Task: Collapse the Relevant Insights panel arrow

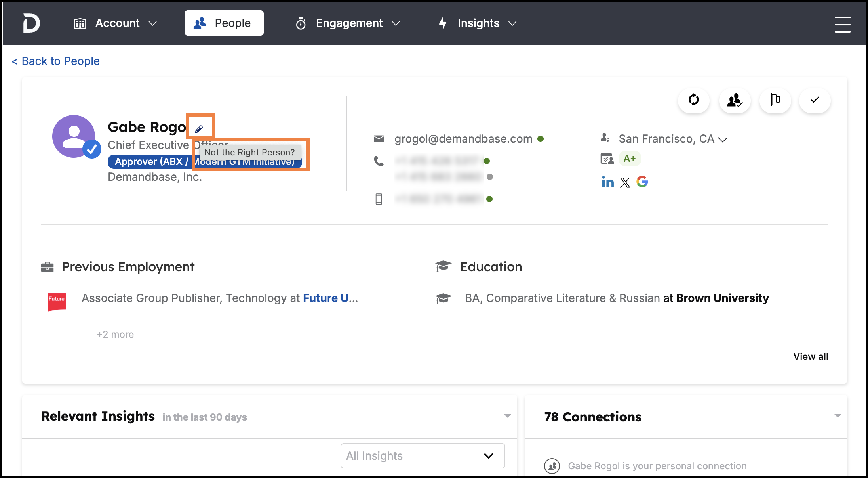Action: [x=508, y=416]
